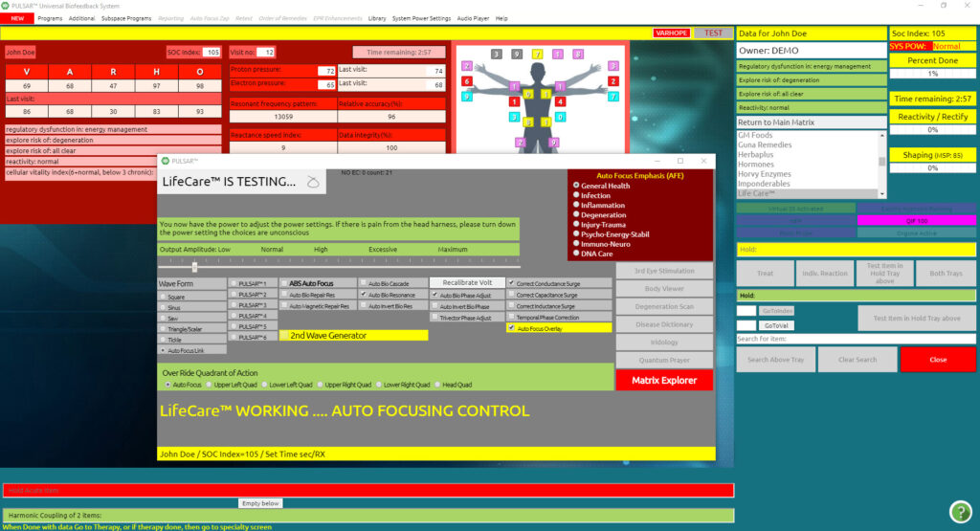Click the yellow 7 marker above the head
980x531 pixels.
539,55
